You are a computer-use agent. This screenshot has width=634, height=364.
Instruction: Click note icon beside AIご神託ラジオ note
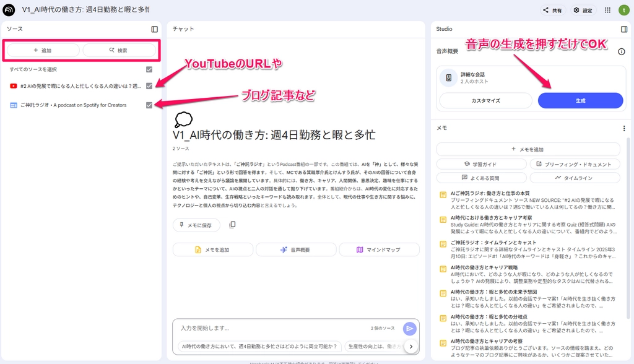point(443,195)
